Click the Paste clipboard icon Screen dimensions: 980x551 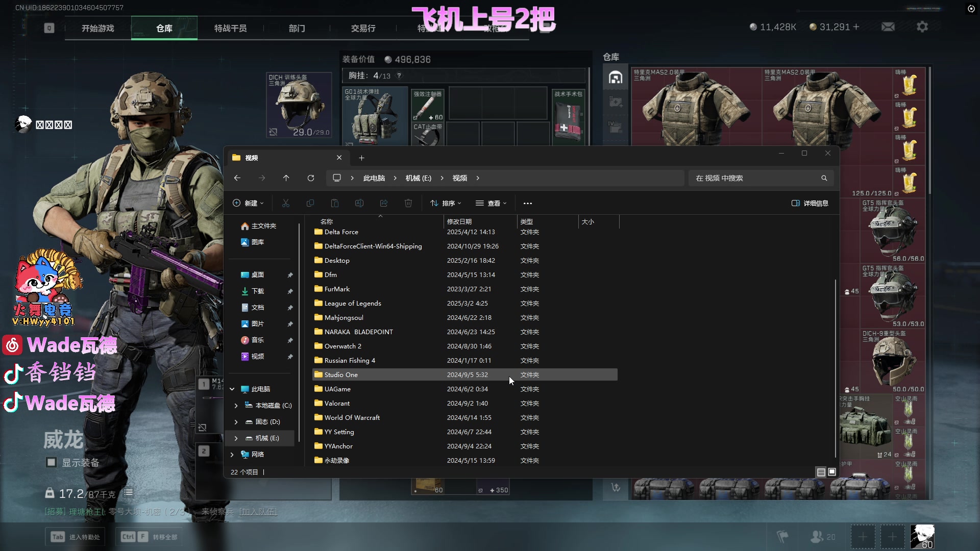coord(335,203)
